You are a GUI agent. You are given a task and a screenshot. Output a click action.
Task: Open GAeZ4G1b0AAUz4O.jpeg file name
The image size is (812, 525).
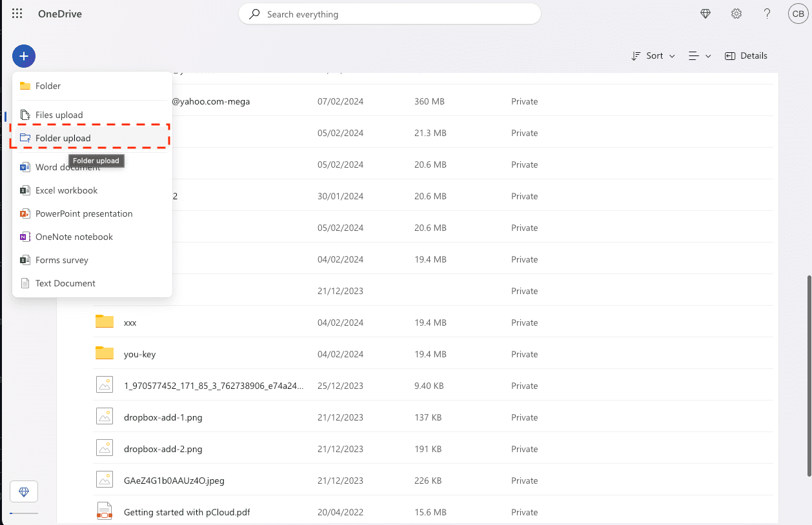click(x=174, y=480)
